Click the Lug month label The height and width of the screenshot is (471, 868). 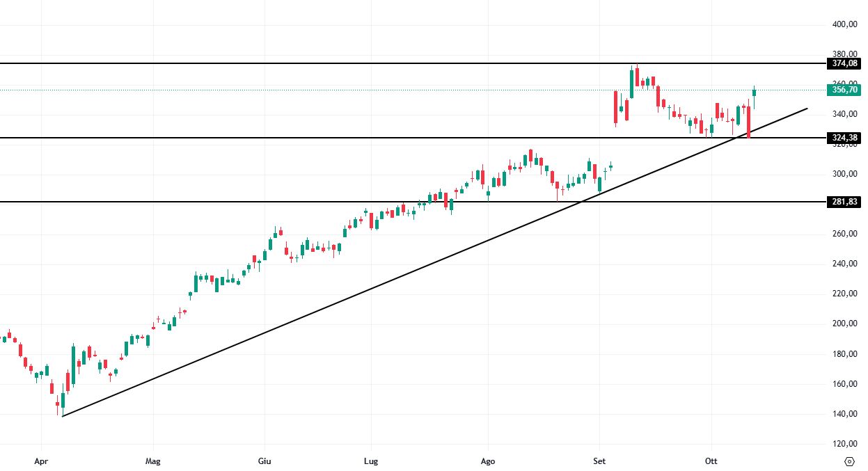tap(370, 461)
